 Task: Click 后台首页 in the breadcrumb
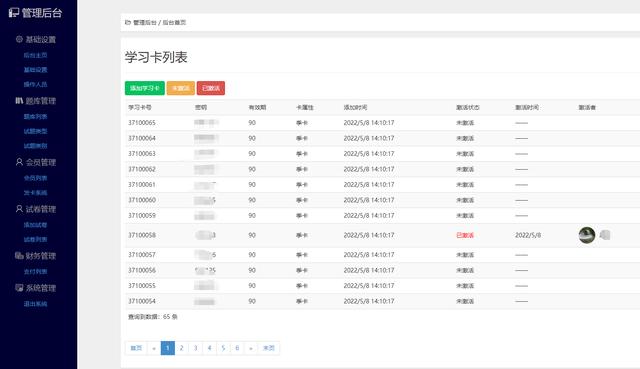tap(174, 22)
